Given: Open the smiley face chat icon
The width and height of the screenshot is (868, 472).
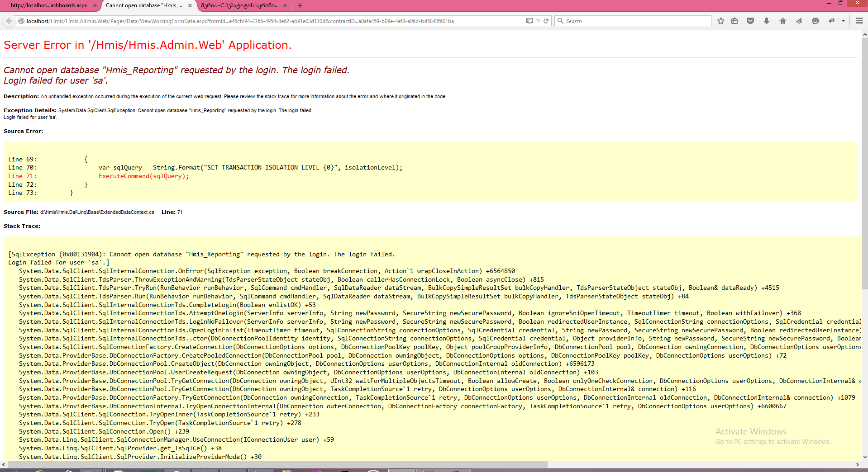Looking at the screenshot, I should coord(816,21).
